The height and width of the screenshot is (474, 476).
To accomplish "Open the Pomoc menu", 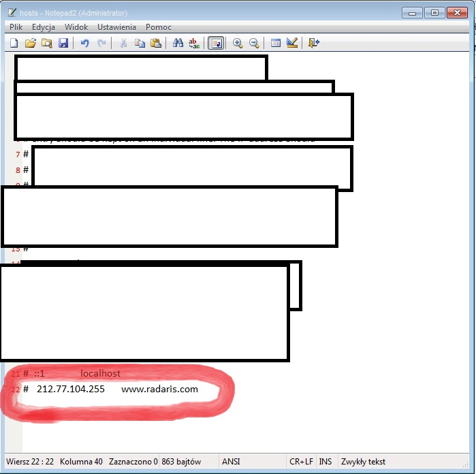I will click(x=159, y=27).
